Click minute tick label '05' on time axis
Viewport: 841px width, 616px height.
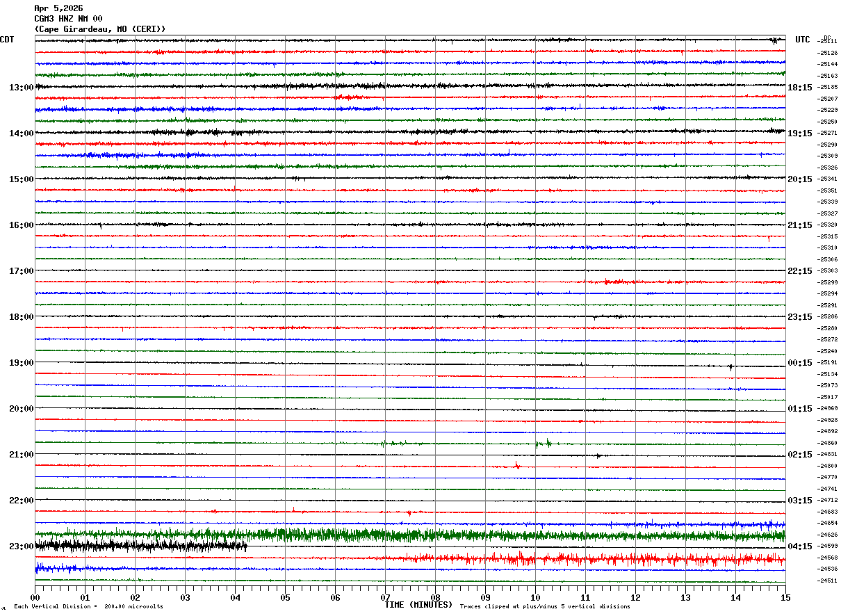285,597
